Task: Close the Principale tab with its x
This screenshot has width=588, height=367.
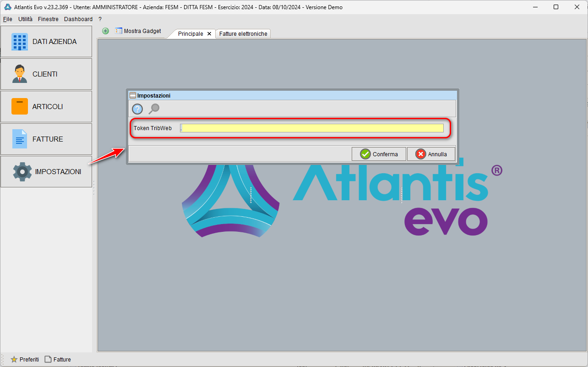Action: [209, 33]
